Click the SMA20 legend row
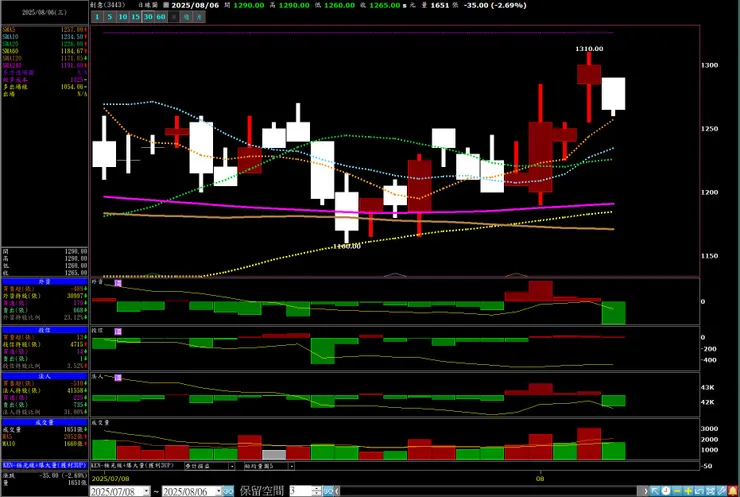The width and height of the screenshot is (740, 497). click(44, 44)
